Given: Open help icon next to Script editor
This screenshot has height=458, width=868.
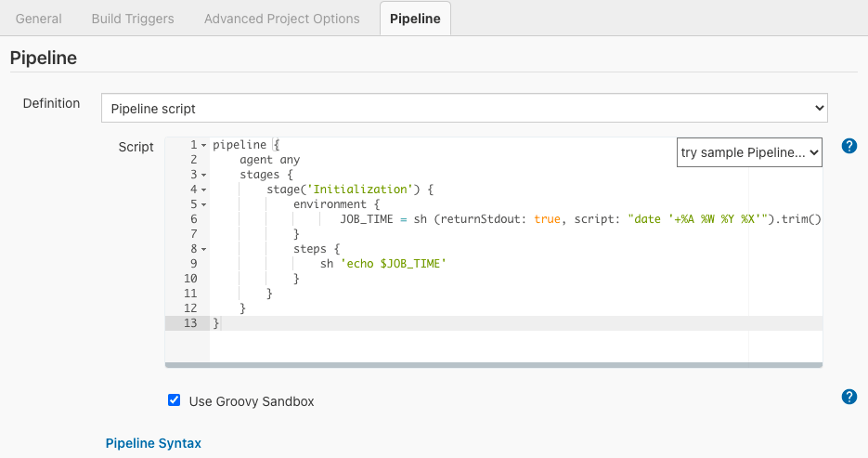Looking at the screenshot, I should coord(849,146).
